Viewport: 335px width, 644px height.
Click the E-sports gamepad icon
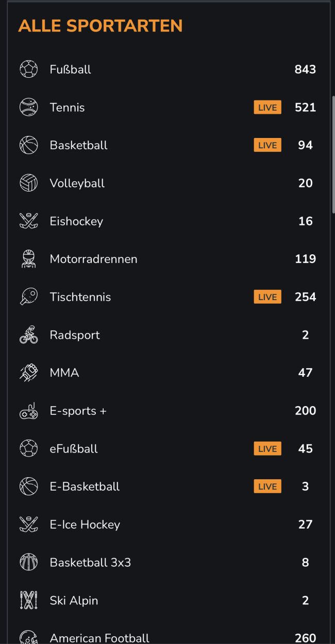(x=28, y=411)
